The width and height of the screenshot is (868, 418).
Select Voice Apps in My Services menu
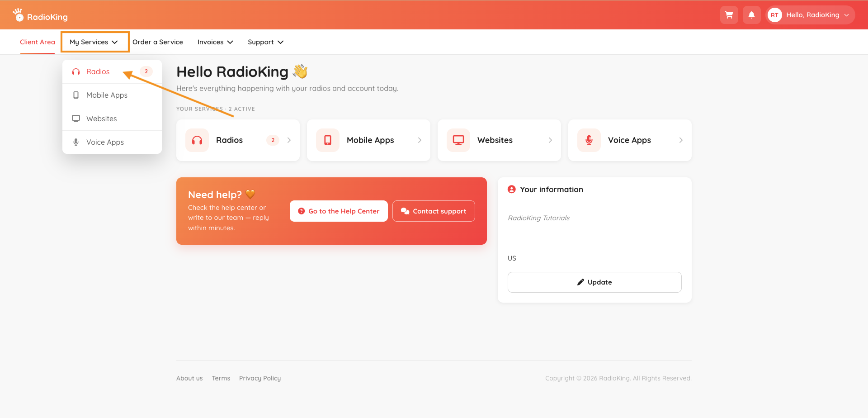[112, 142]
